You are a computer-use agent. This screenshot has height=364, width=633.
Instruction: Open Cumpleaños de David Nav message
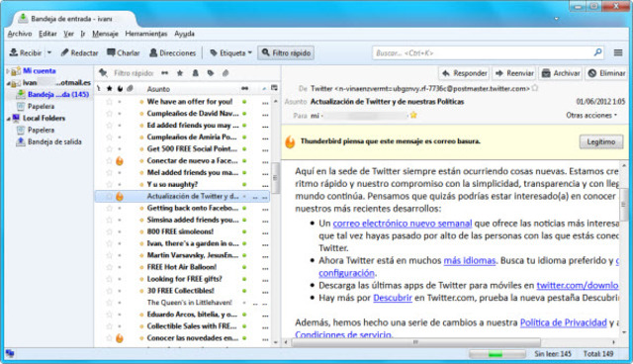coord(193,114)
